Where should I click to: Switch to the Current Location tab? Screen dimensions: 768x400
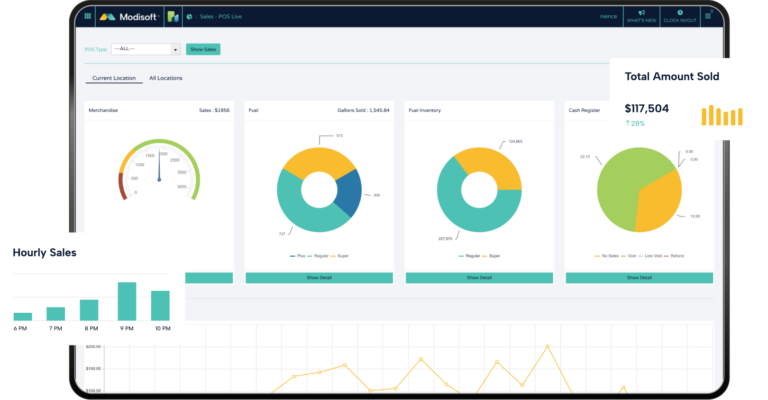tap(114, 78)
